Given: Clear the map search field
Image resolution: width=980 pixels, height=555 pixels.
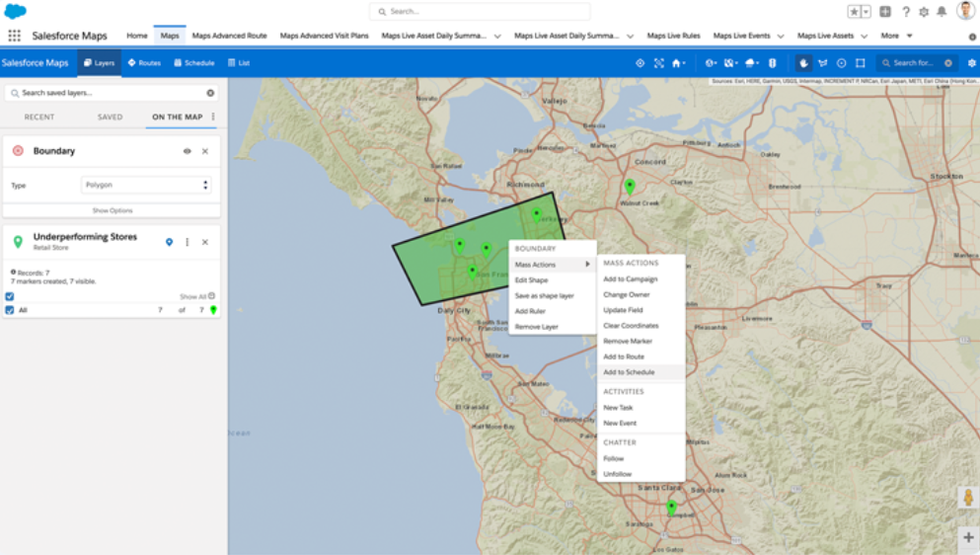Looking at the screenshot, I should click(948, 62).
